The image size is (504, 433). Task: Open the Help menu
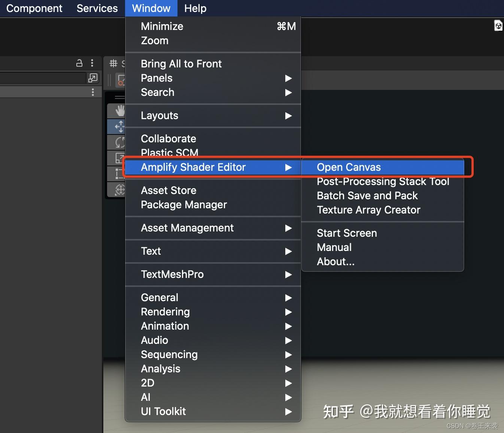pos(195,8)
